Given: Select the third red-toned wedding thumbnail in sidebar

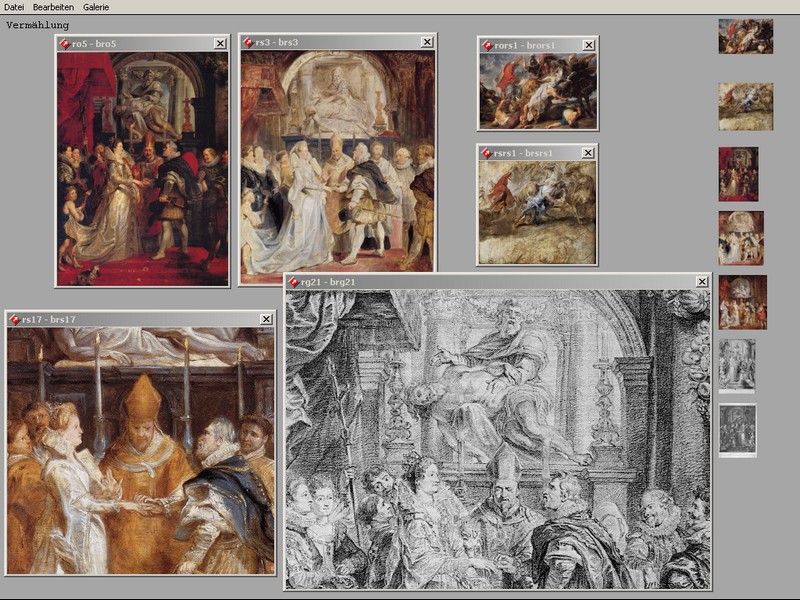Looking at the screenshot, I should click(738, 174).
